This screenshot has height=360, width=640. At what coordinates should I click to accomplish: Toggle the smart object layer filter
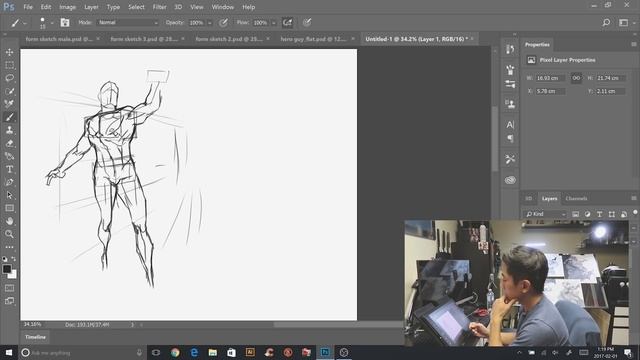[x=624, y=214]
